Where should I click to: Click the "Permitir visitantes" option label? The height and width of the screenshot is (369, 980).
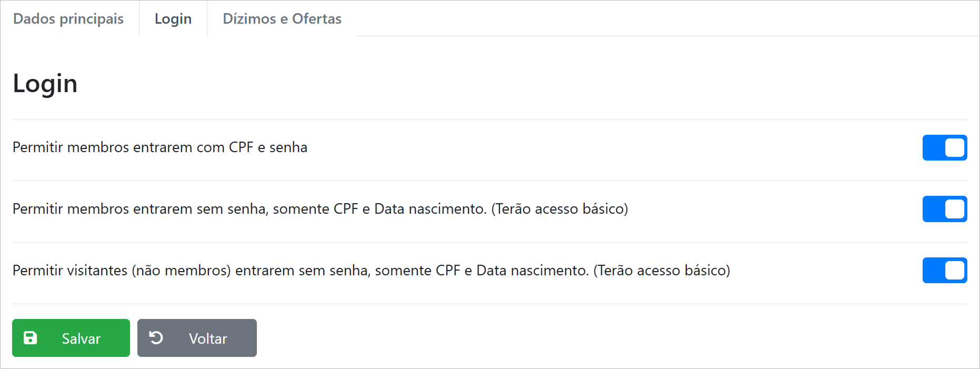(x=371, y=271)
